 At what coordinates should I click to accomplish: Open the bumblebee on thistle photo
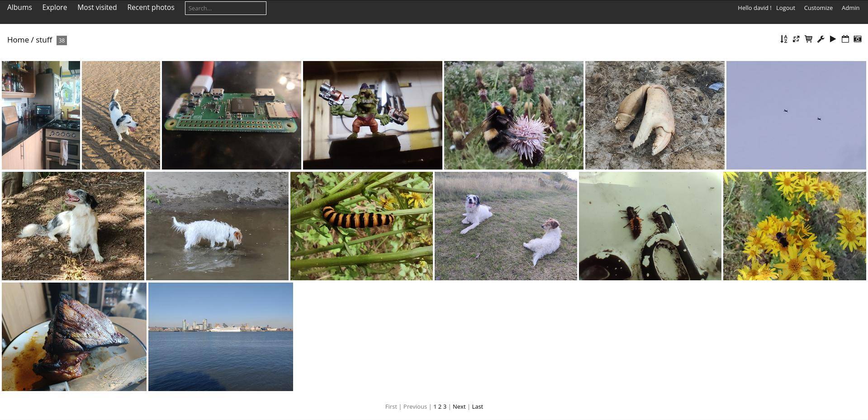(x=513, y=115)
